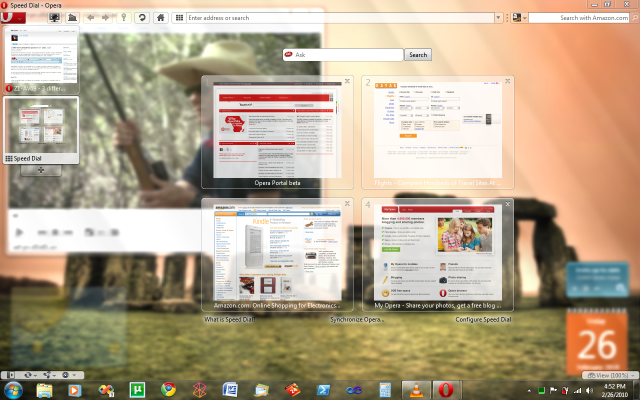Open the Calculator taskbar icon
This screenshot has height=400, width=640.
(384, 391)
